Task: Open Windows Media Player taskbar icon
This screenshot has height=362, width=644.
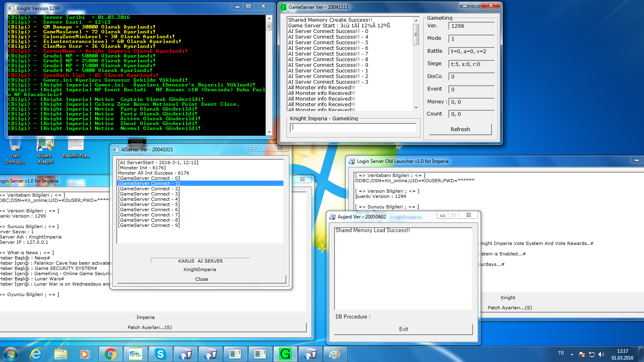Action: pyautogui.click(x=85, y=354)
